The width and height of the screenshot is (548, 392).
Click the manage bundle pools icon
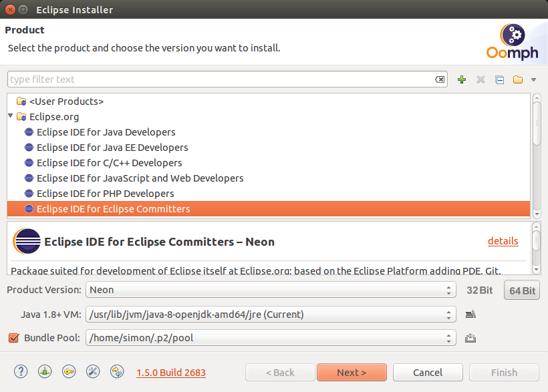point(470,338)
